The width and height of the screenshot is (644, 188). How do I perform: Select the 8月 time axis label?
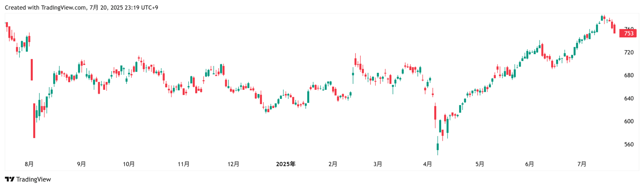pos(29,164)
